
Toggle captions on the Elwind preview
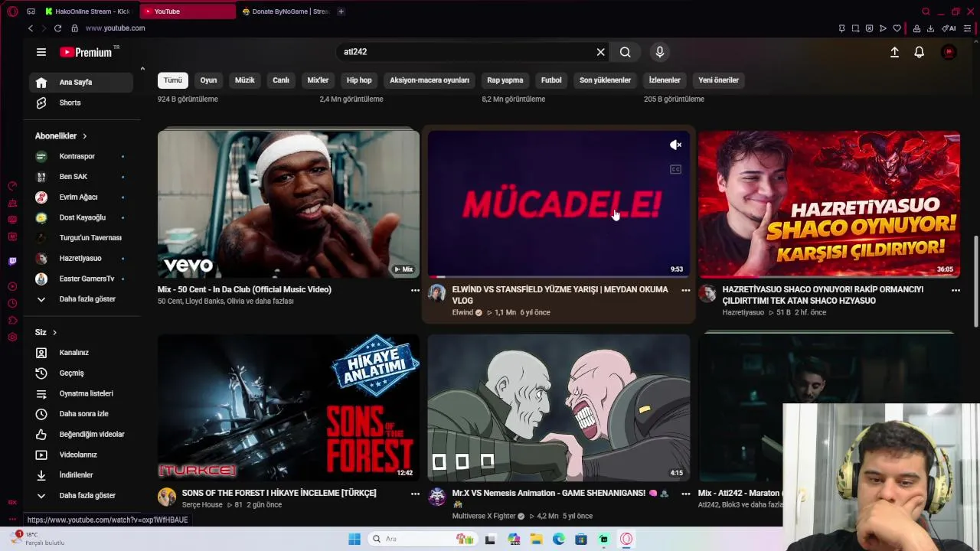675,169
